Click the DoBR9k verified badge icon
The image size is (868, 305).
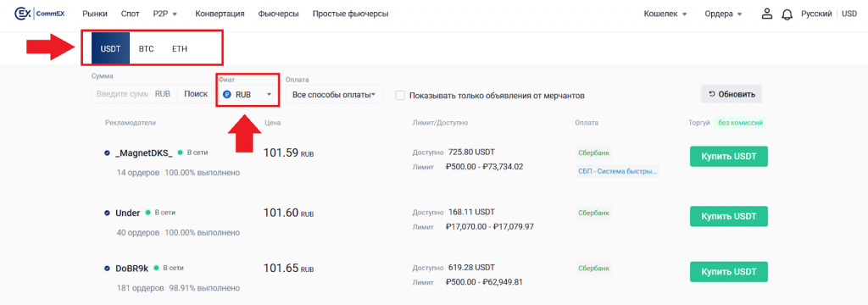[x=107, y=269]
